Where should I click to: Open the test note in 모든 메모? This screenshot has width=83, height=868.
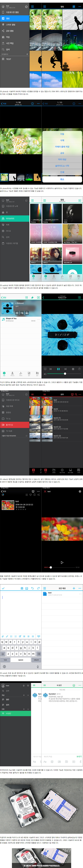pos(62,594)
